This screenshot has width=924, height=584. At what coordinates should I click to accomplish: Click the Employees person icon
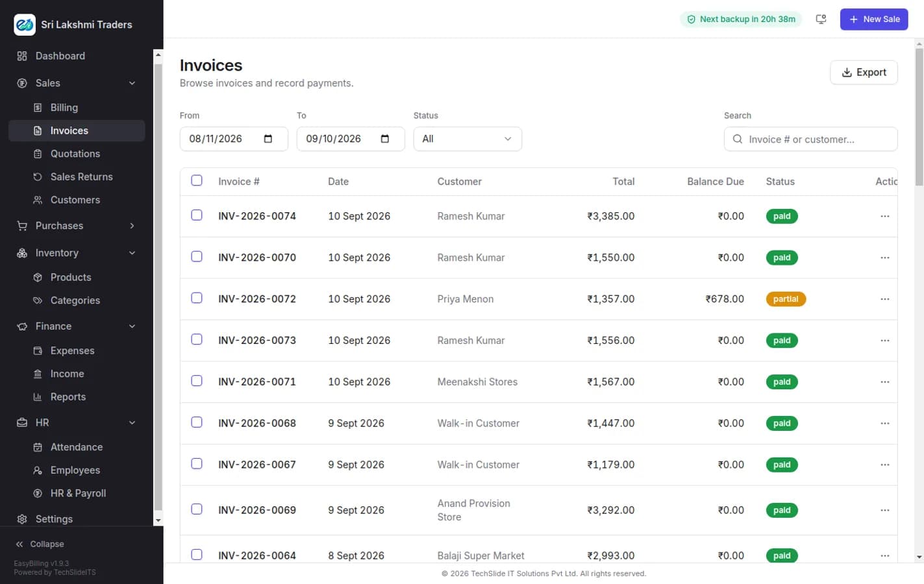38,470
